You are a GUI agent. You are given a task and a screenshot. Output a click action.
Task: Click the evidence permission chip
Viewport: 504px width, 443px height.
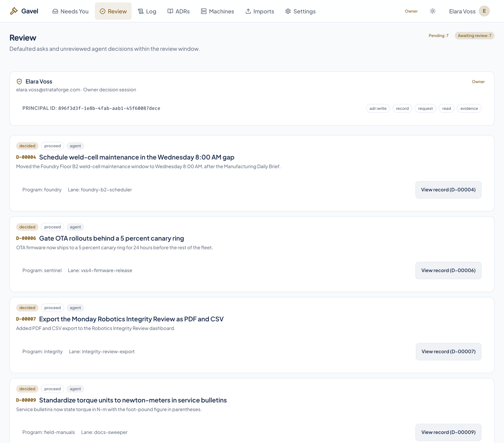pyautogui.click(x=469, y=108)
